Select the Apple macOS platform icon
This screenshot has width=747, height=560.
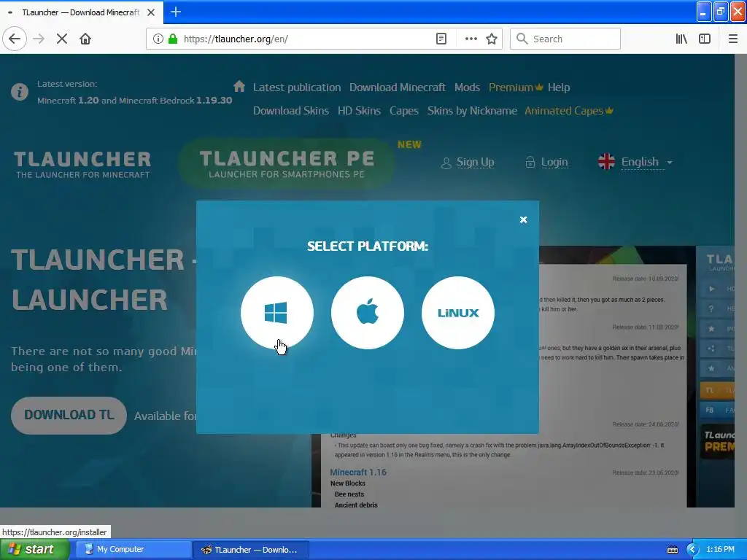pos(368,313)
